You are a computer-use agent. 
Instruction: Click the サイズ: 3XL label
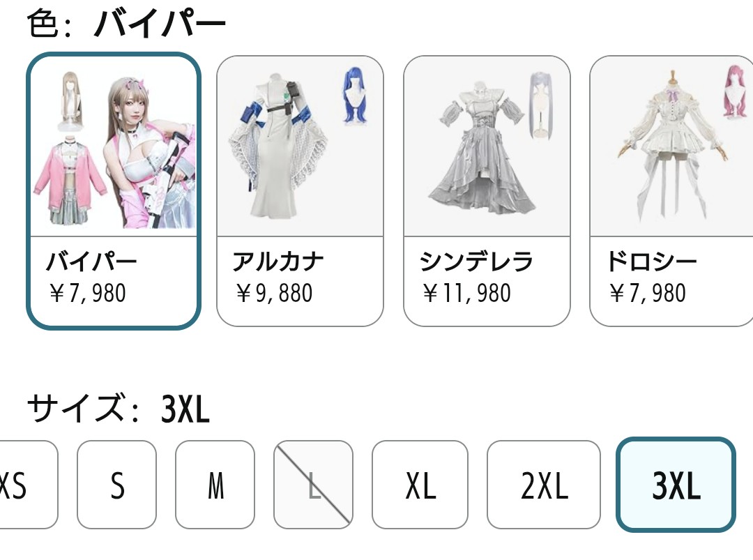click(x=119, y=409)
